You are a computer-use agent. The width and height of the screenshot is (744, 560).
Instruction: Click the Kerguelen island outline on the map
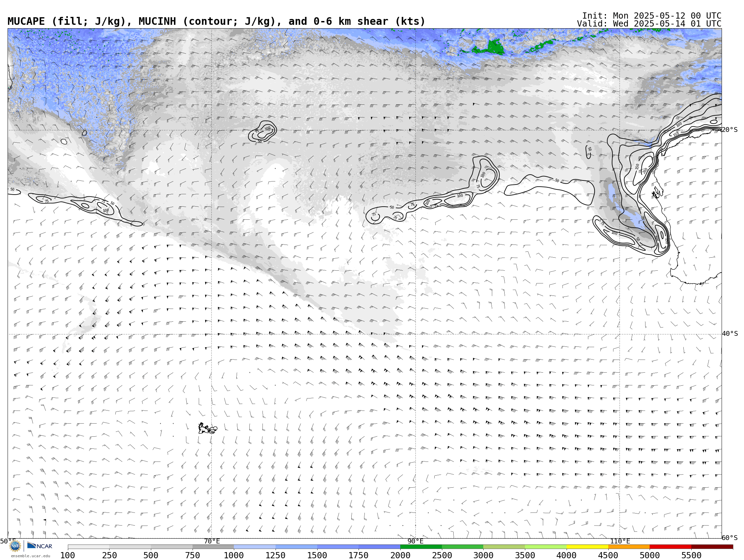click(207, 428)
